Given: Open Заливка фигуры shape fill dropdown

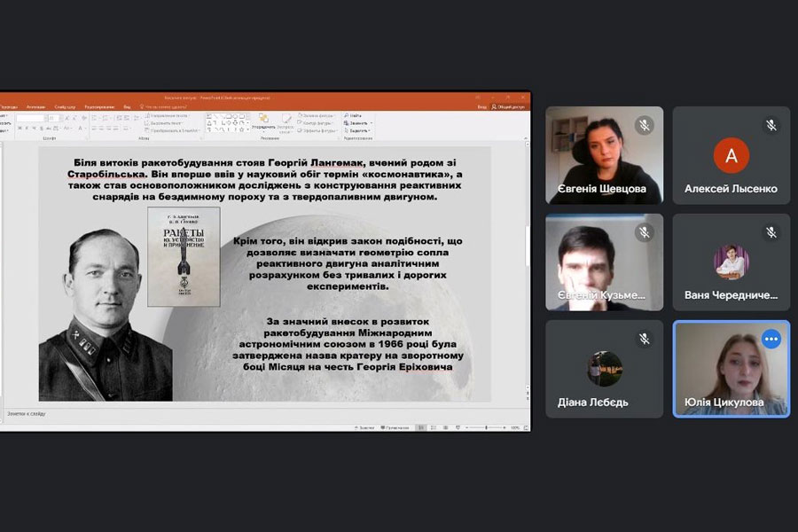Looking at the screenshot, I should 317,115.
